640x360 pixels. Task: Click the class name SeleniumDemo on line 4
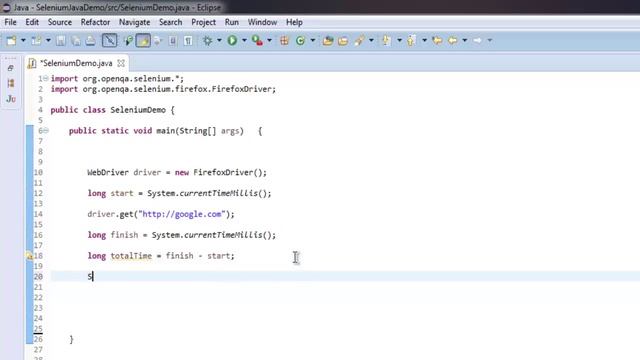[x=138, y=110]
